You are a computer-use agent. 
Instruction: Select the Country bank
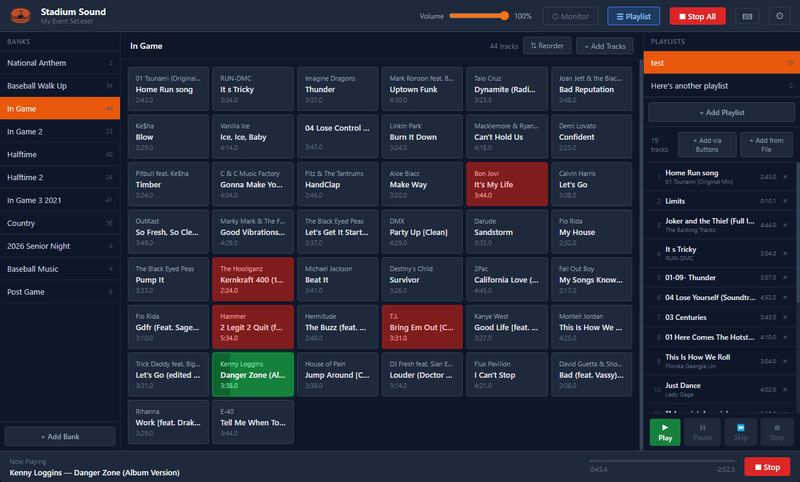click(x=60, y=223)
